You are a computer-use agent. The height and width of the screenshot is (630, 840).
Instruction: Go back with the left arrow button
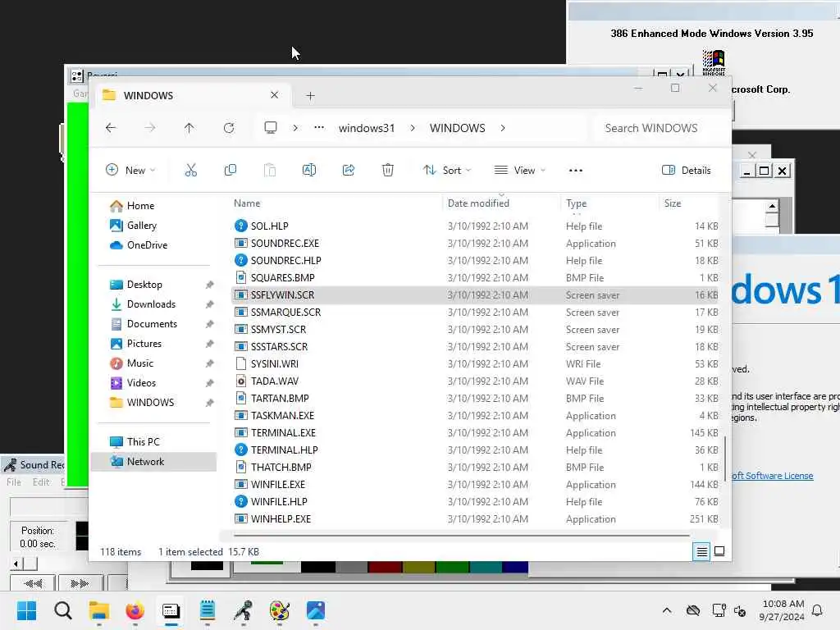click(111, 128)
